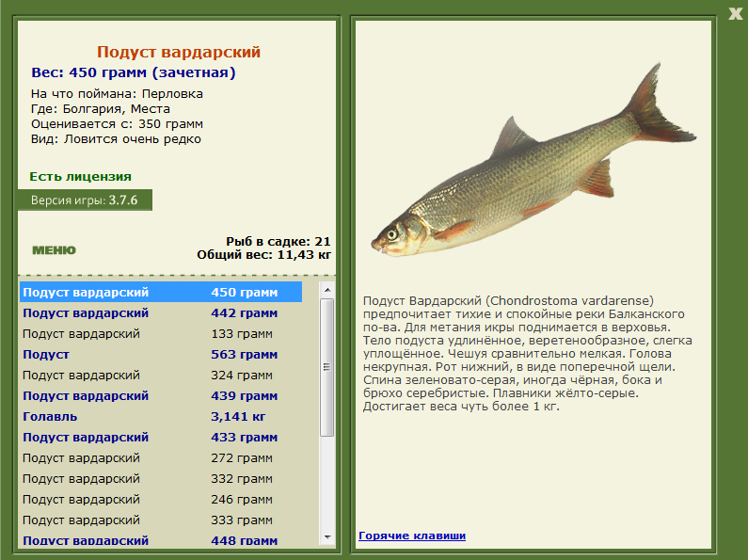Select the Подуст 563 грамм entry
748x560 pixels.
click(161, 355)
